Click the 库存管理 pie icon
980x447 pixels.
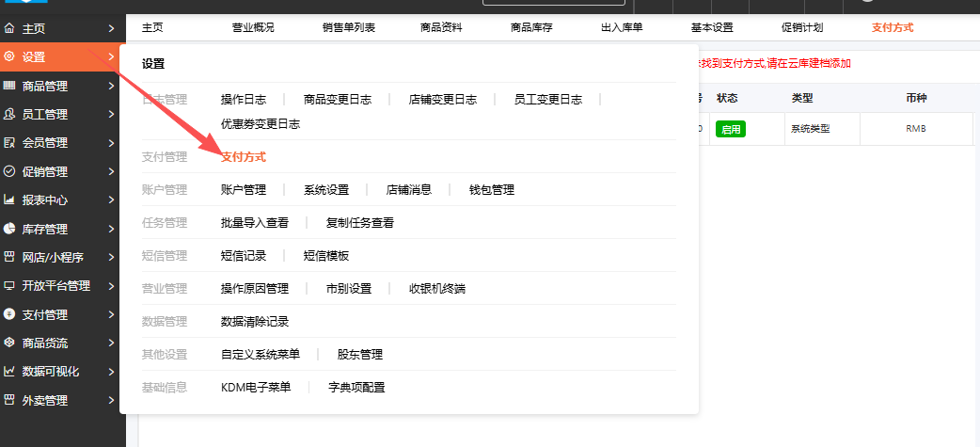9,229
